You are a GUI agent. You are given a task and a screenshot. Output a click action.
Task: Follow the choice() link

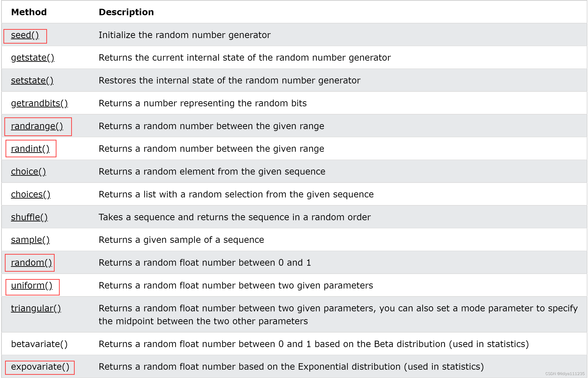pos(28,172)
